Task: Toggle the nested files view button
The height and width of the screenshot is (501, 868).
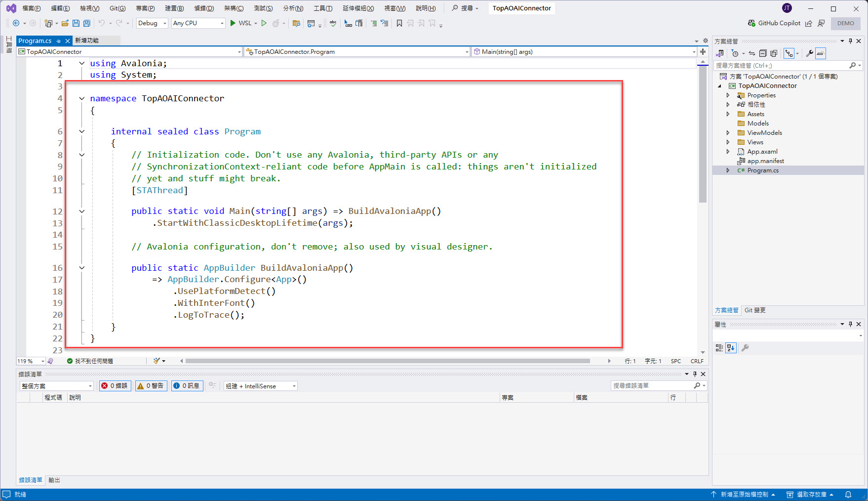Action: point(789,53)
